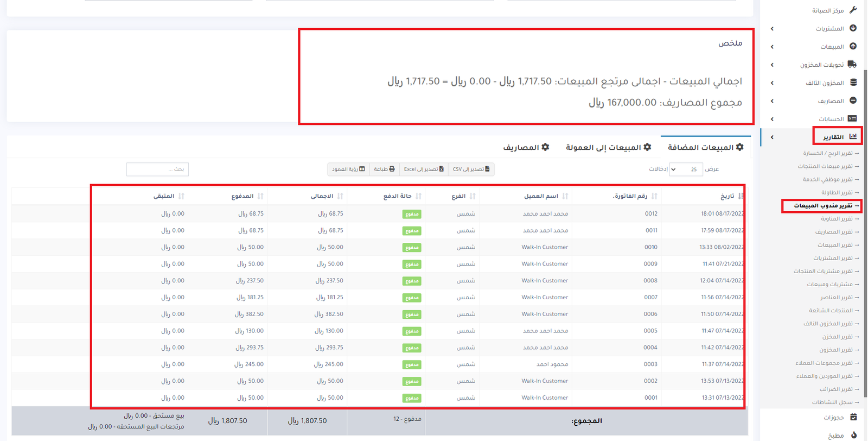The image size is (868, 441).
Task: Collapse the التقارير menu chevron
Action: (x=772, y=137)
